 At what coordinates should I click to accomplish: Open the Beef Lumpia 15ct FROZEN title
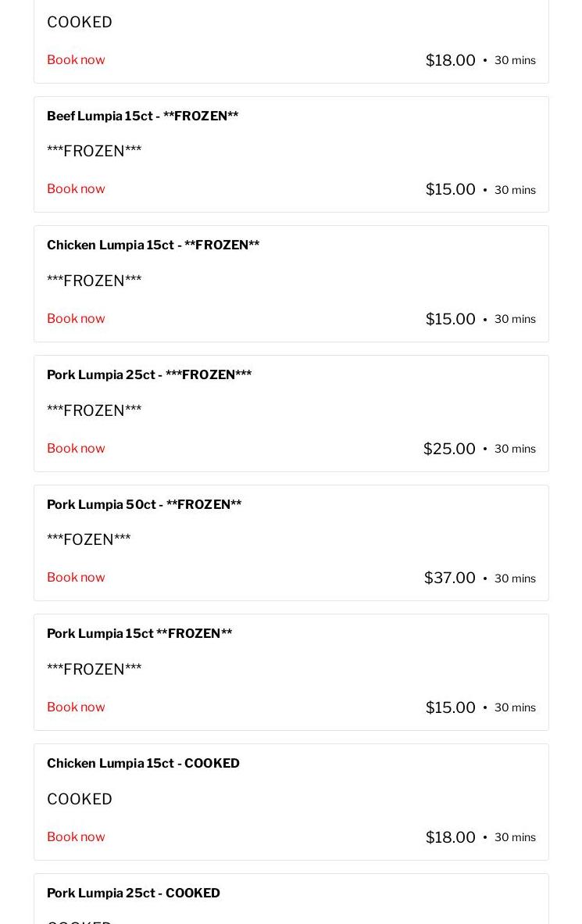(x=142, y=116)
